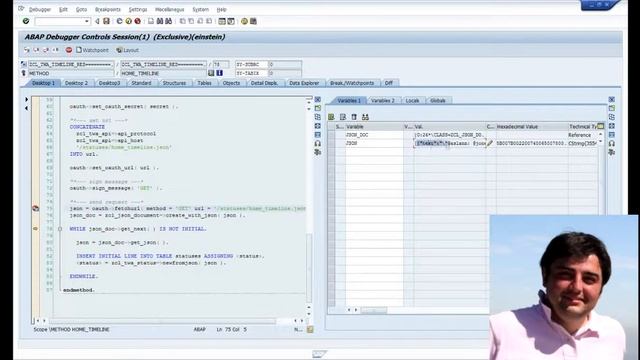Switch to the Diff tab
The height and width of the screenshot is (360, 640).
coord(389,83)
